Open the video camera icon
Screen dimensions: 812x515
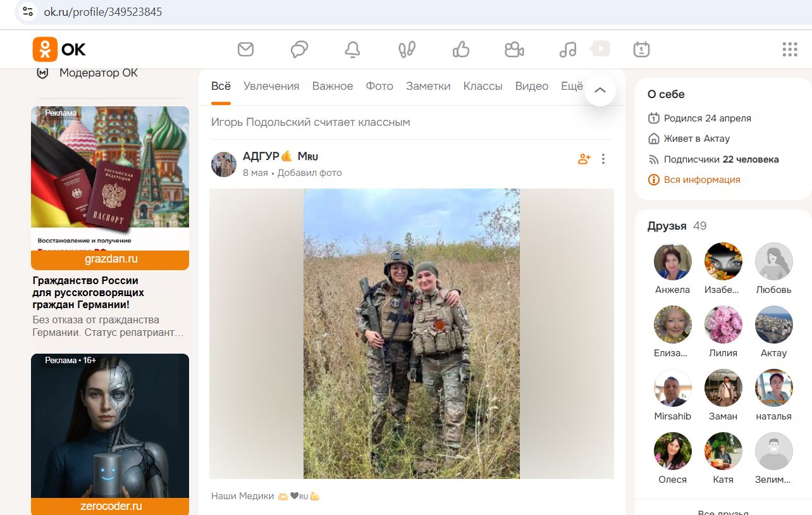click(514, 49)
